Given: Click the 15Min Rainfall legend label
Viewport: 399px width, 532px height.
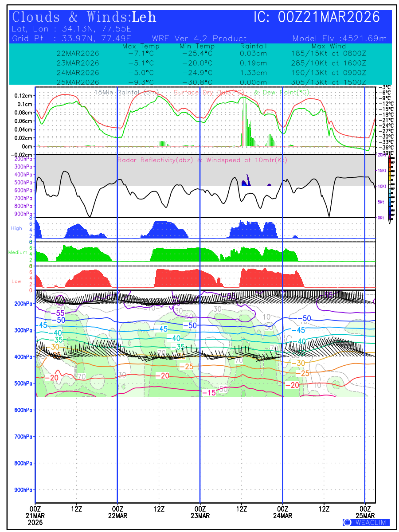Looking at the screenshot, I should point(126,93).
